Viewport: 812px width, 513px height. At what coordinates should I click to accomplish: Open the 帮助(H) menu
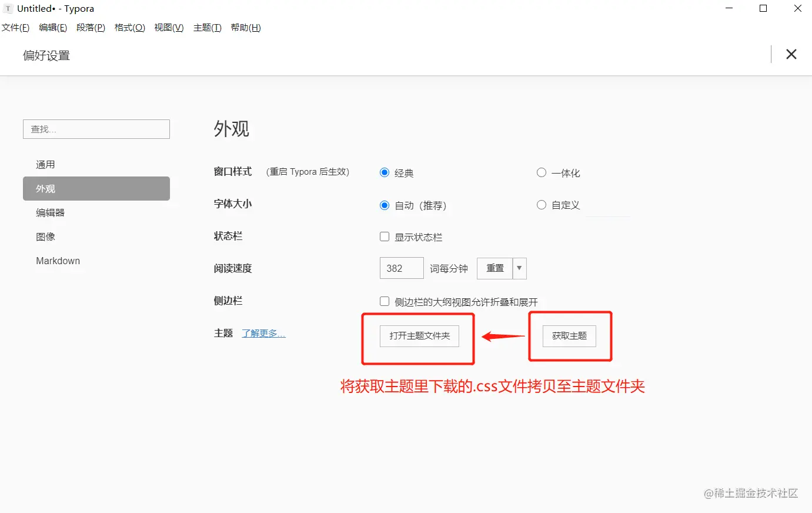pyautogui.click(x=245, y=28)
